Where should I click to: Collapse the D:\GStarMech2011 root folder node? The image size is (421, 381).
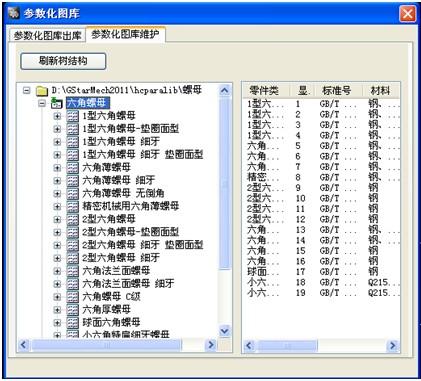click(27, 90)
